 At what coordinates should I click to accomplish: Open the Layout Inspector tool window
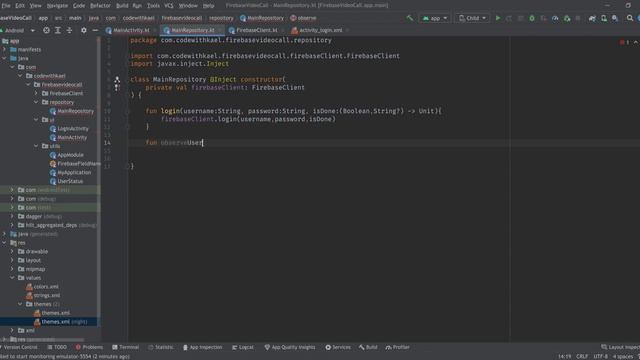coord(620,347)
